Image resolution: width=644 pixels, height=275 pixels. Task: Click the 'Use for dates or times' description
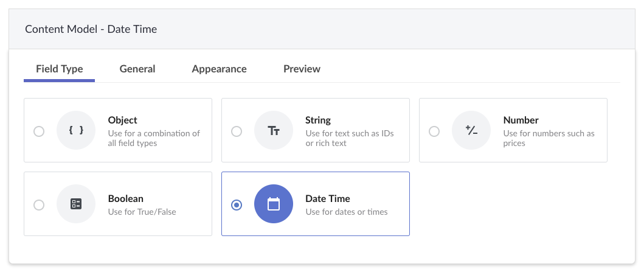point(347,212)
